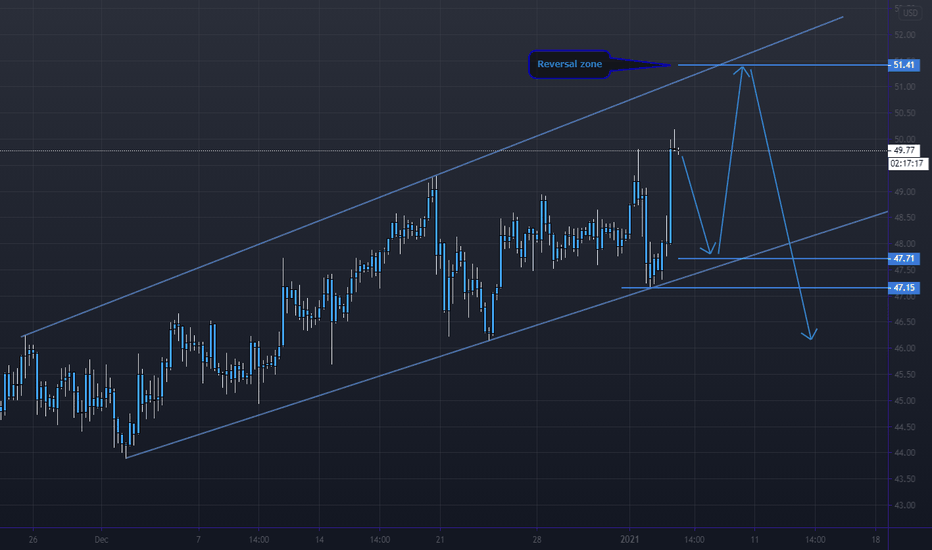The image size is (932, 550).
Task: Click the 2021 date label on time axis
Action: [629, 540]
